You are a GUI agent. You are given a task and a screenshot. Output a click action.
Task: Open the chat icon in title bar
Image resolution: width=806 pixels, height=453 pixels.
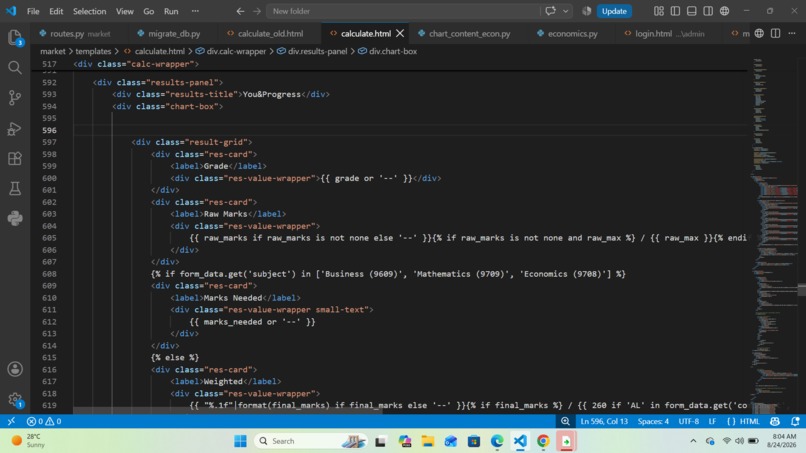pos(551,11)
